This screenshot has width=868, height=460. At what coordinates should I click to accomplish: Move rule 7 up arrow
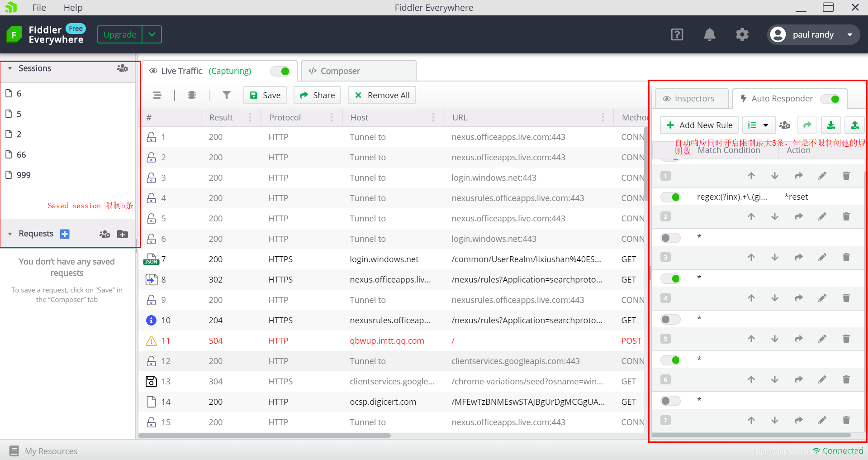[x=751, y=420]
